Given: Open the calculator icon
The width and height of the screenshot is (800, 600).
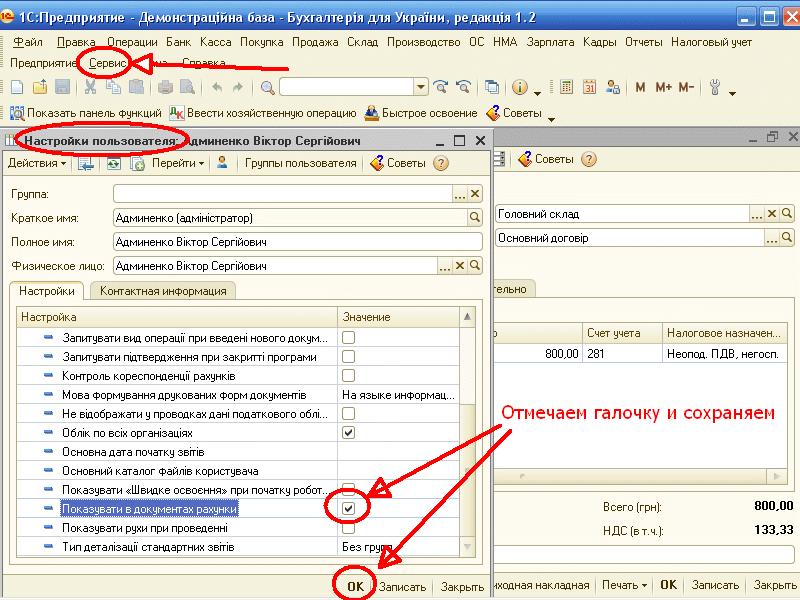Looking at the screenshot, I should 566,87.
